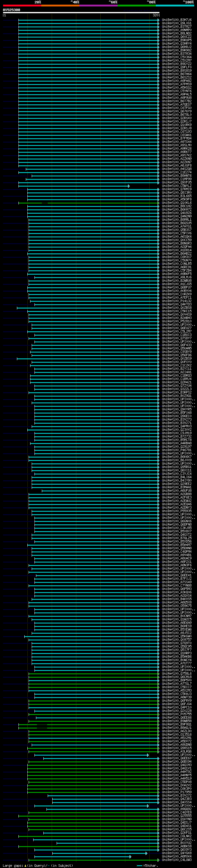Select the UniRef100_P46781 entry
This screenshot has width=197, height=868.
[177, 450]
